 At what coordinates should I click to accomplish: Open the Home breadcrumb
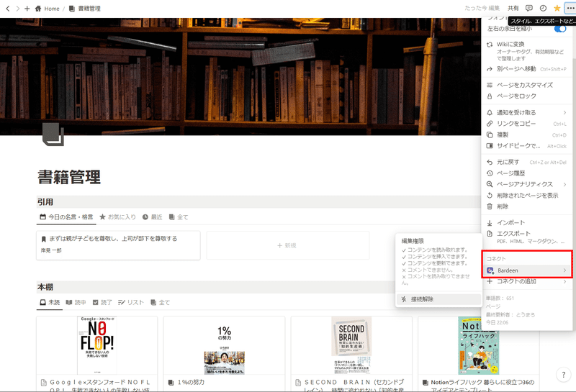(x=47, y=9)
